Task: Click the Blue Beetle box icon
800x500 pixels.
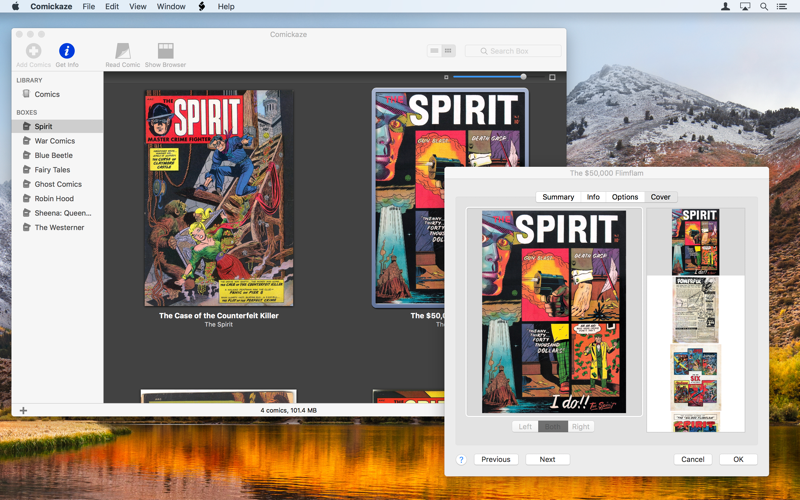Action: coord(27,155)
